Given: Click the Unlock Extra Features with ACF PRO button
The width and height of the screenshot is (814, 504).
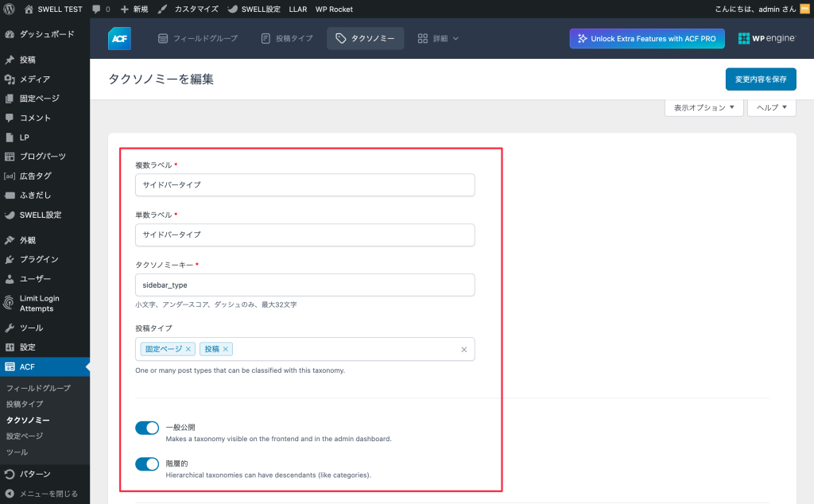Looking at the screenshot, I should pos(646,38).
